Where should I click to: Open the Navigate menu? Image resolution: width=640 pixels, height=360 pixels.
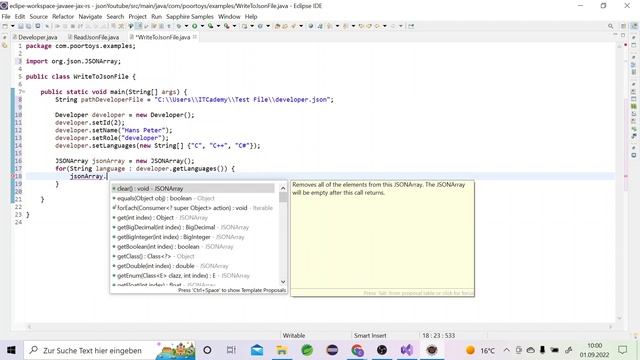pyautogui.click(x=90, y=17)
